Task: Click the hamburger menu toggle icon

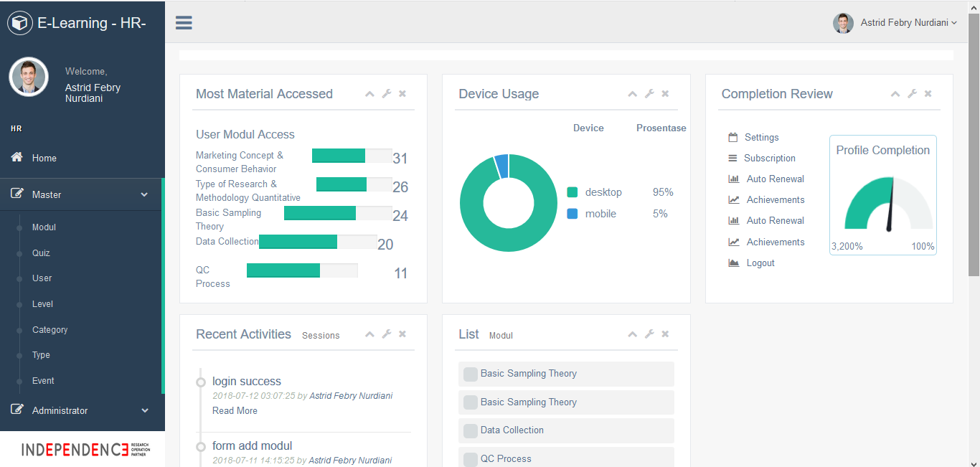Action: (184, 23)
